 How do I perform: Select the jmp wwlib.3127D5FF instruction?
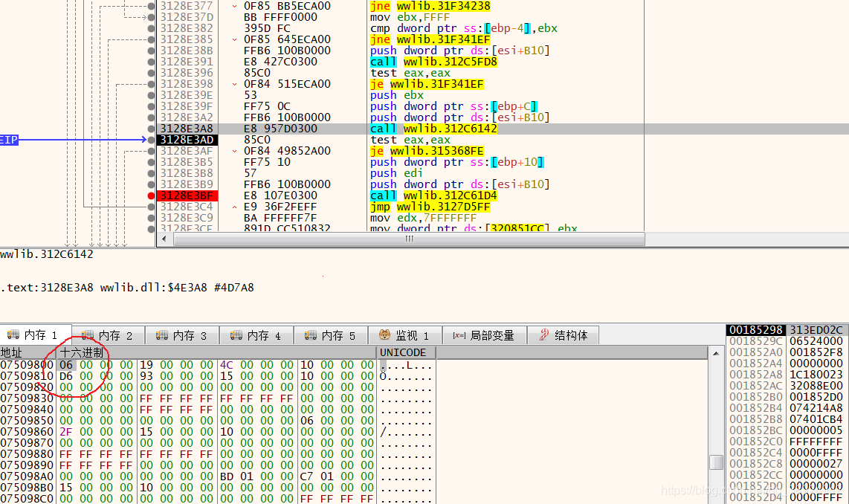pyautogui.click(x=430, y=207)
